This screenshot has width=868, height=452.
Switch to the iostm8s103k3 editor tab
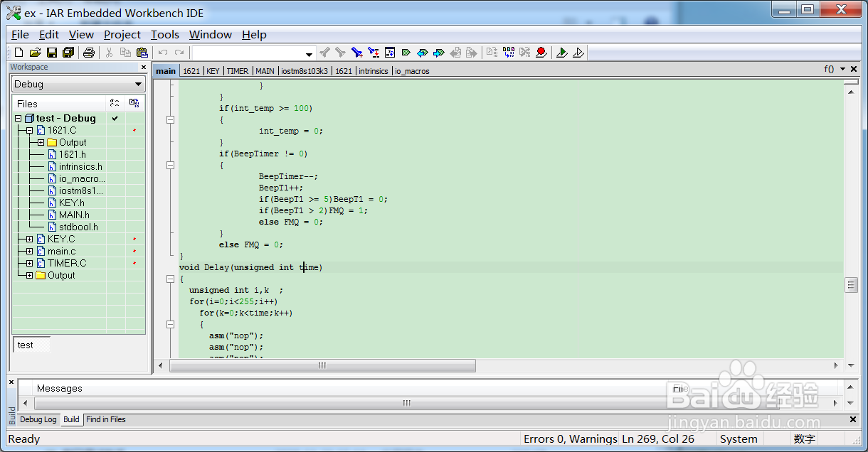[x=305, y=71]
